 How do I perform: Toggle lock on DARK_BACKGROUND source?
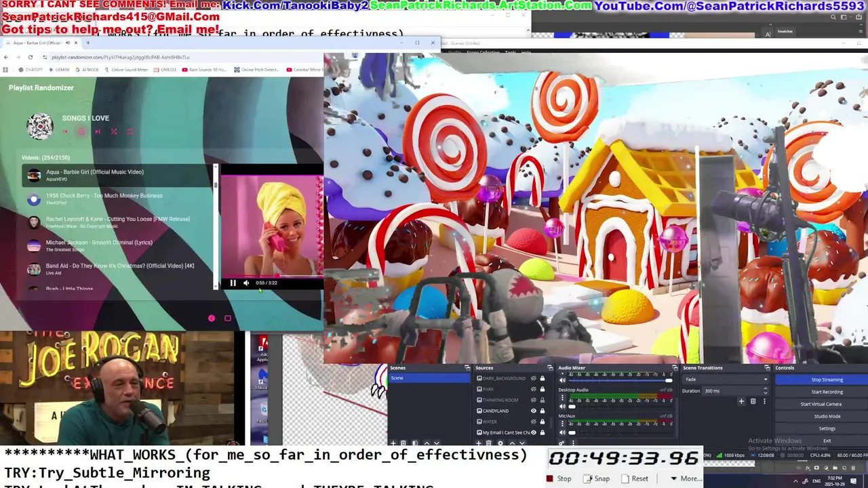pyautogui.click(x=542, y=378)
